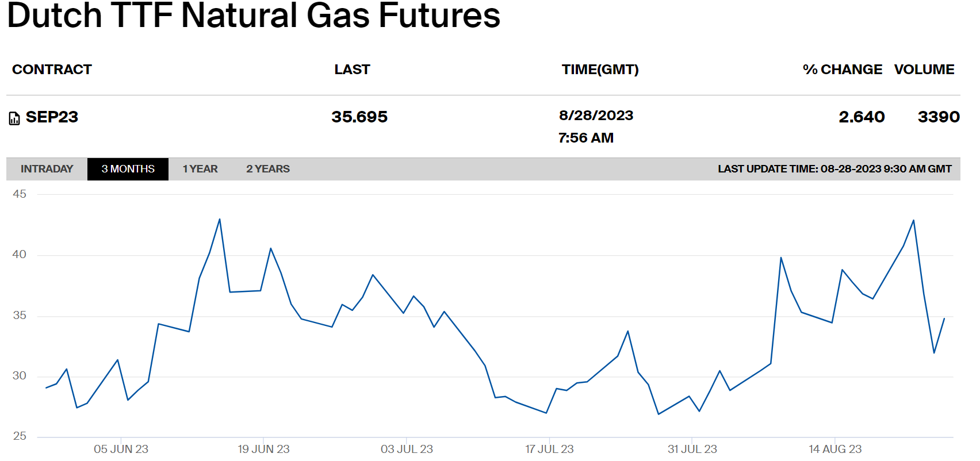Image resolution: width=980 pixels, height=461 pixels.
Task: Click the mid-June price peak on chart
Action: coord(220,219)
